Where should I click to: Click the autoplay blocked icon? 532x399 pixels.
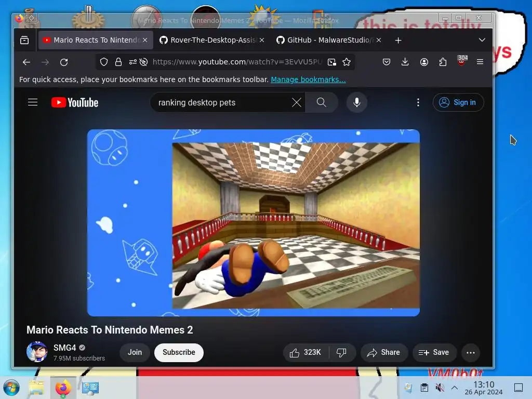click(143, 62)
